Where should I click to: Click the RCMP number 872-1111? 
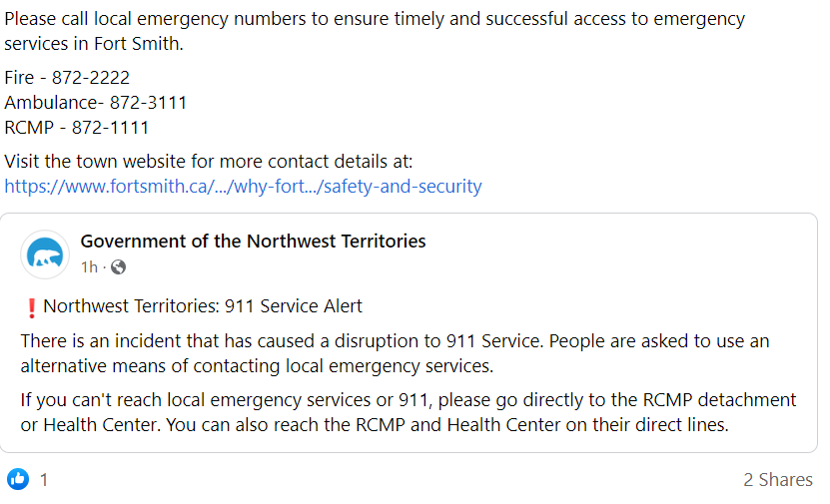110,128
